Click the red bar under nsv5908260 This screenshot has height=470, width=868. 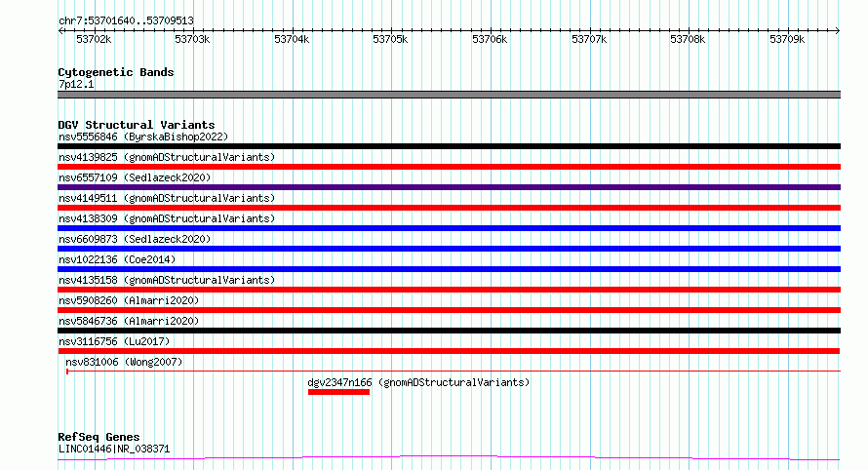[449, 310]
